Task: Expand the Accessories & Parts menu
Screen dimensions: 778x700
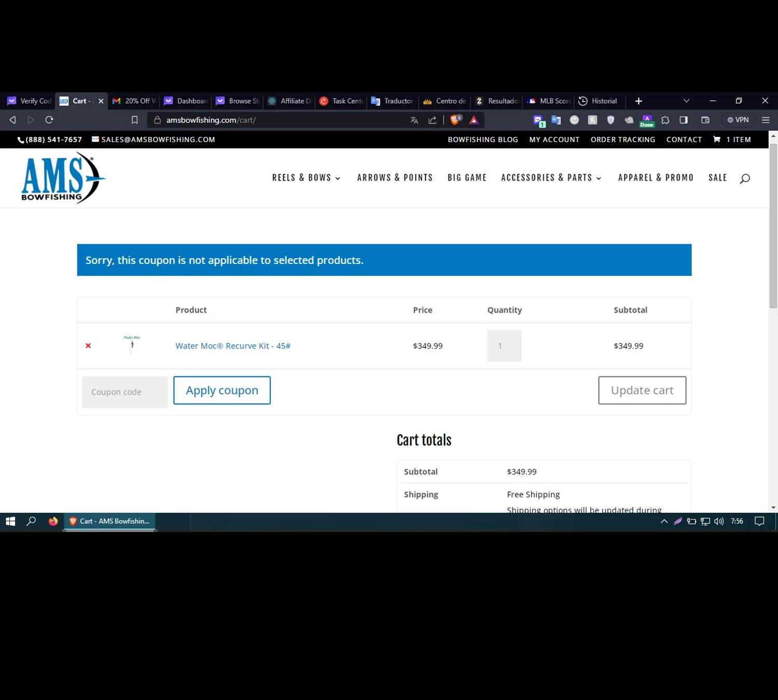Action: pos(551,177)
